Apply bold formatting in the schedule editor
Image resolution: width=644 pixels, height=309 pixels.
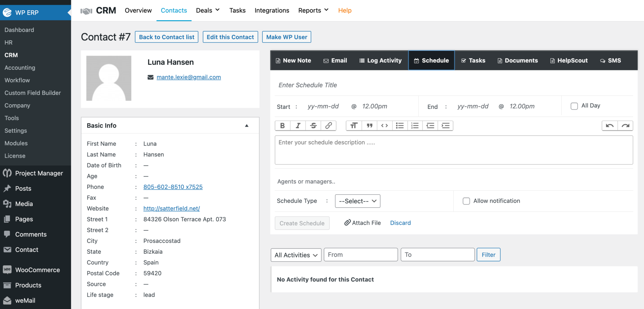(282, 125)
